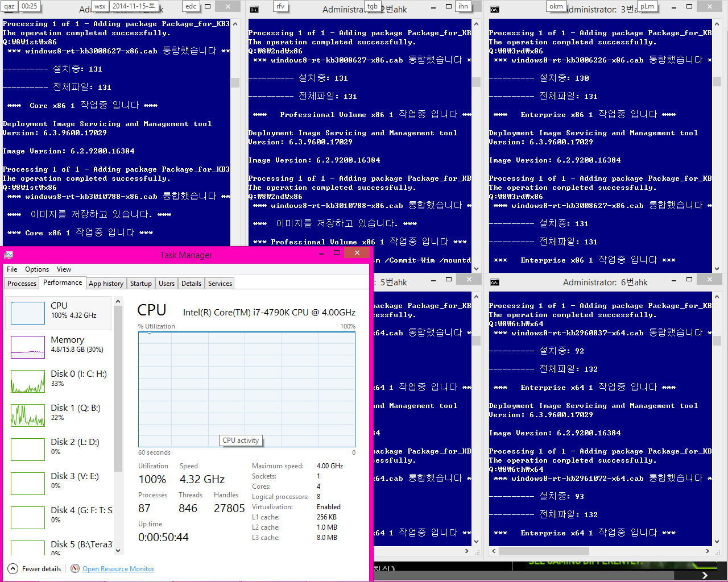Click the Handles count '27805'
Viewport: 728px width, 582px height.
click(229, 508)
